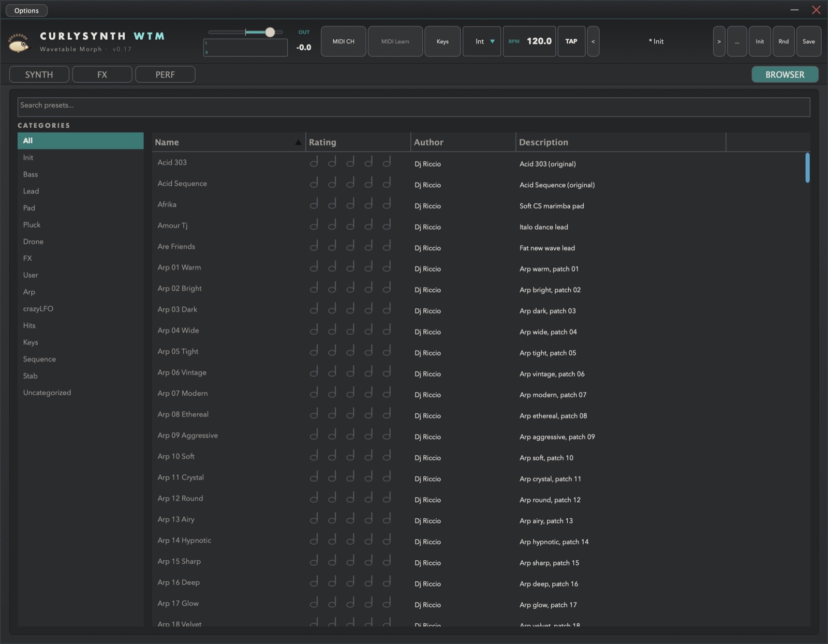Open the Int sync source dropdown

pos(482,41)
